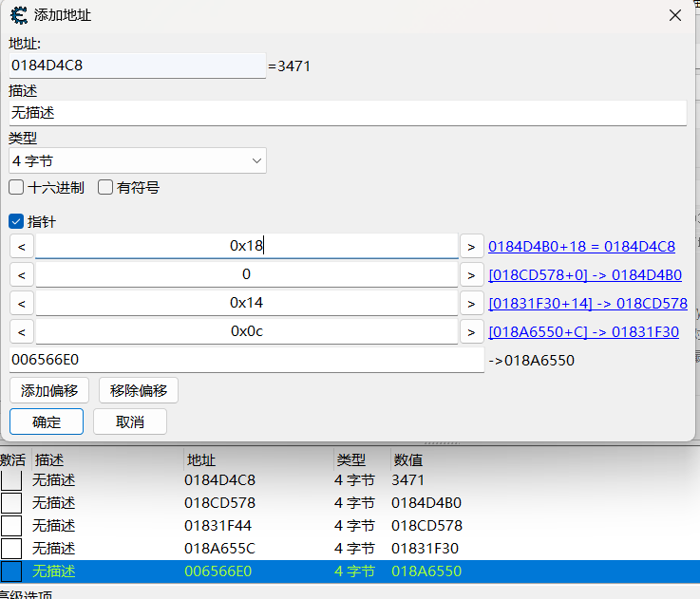Enable the 有符号 checkbox
The height and width of the screenshot is (599, 700).
105,187
